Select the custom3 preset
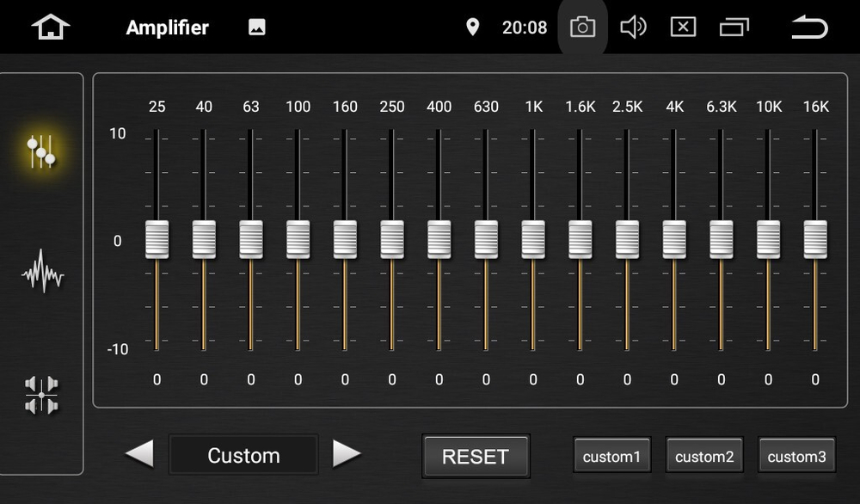This screenshot has height=504, width=860. coord(796,456)
